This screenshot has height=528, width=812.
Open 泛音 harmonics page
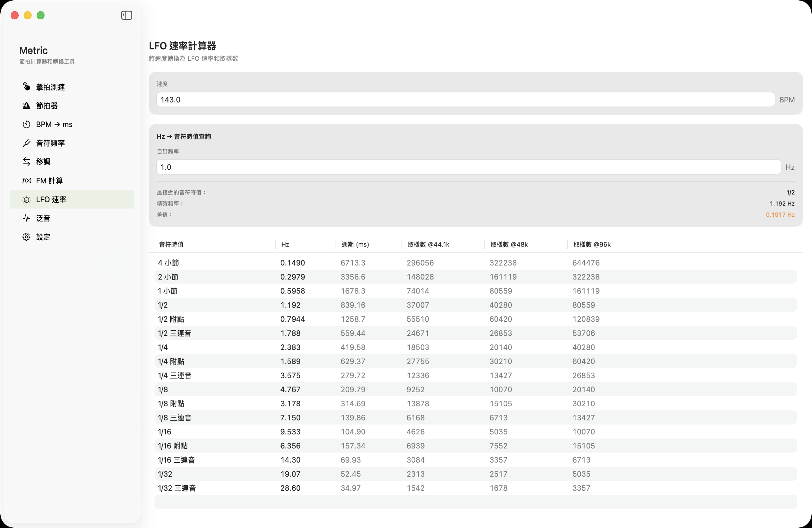[x=72, y=218]
